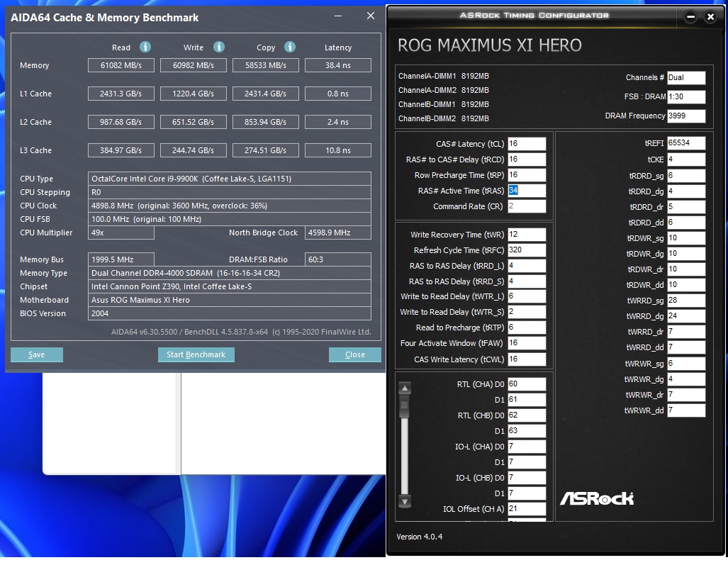Click the scroll up arrow in RTL list
Image resolution: width=728 pixels, height=582 pixels.
(x=405, y=388)
